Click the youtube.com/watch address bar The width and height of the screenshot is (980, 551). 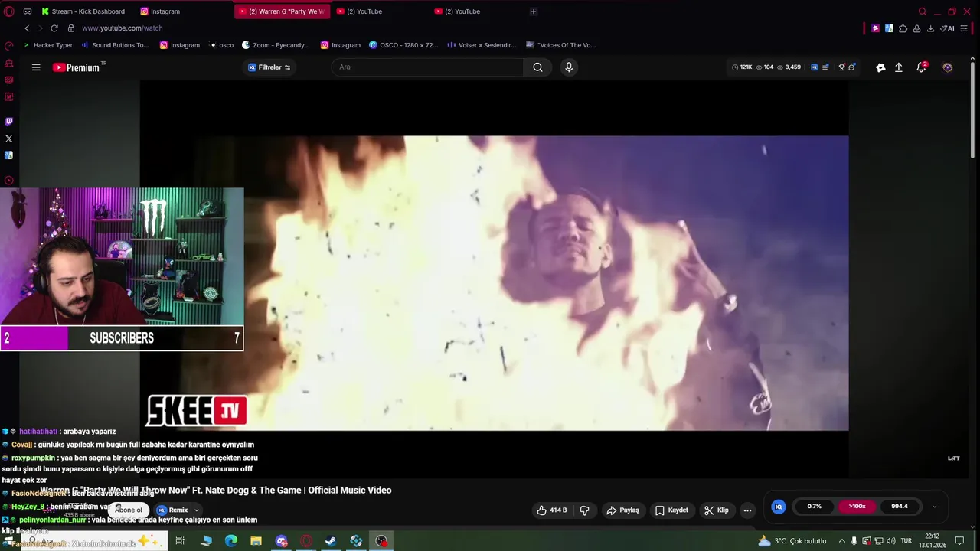[122, 28]
